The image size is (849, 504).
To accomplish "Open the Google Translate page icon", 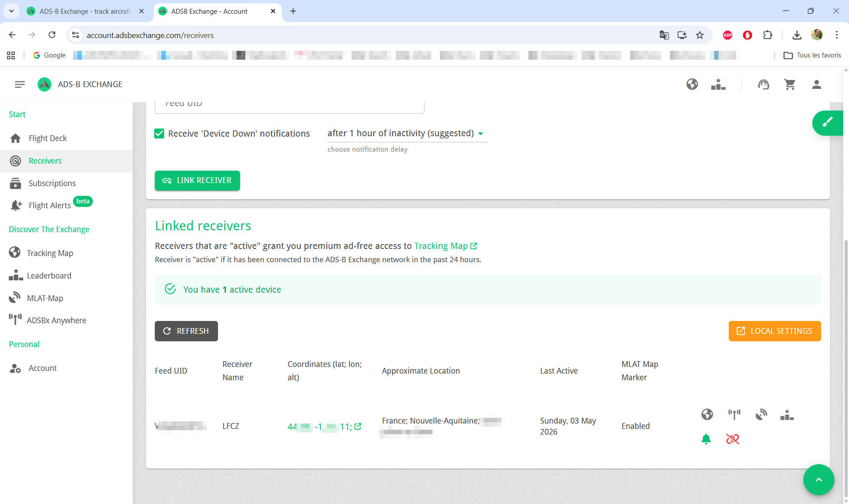I will (664, 35).
